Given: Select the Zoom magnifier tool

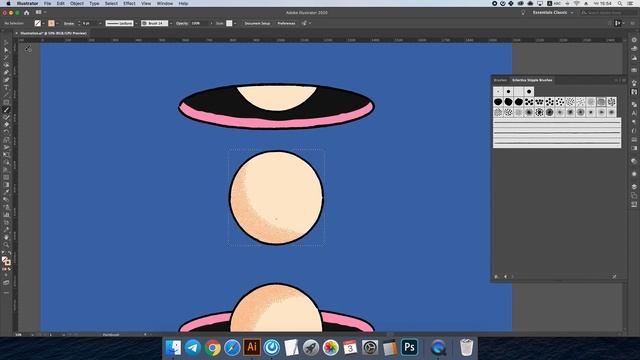Looking at the screenshot, I should pyautogui.click(x=6, y=245).
